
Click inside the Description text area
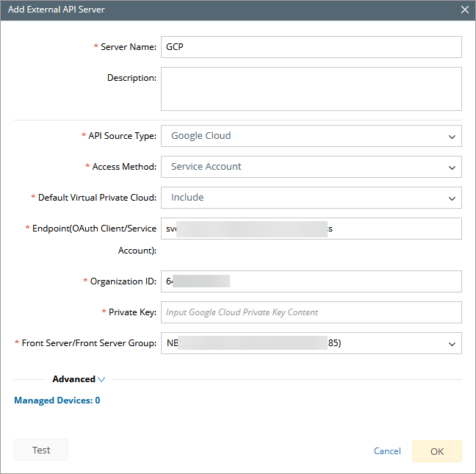(311, 89)
